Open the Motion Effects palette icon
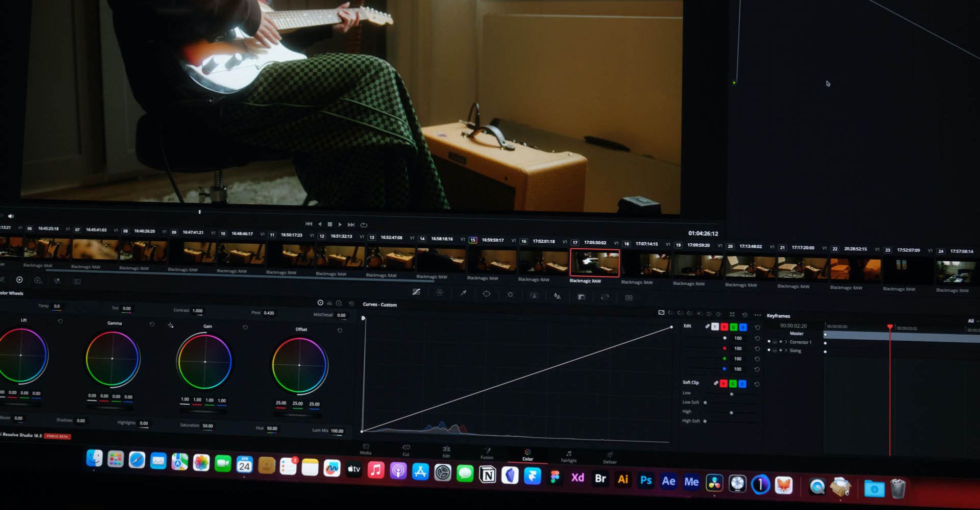The width and height of the screenshot is (980, 510). [x=77, y=281]
